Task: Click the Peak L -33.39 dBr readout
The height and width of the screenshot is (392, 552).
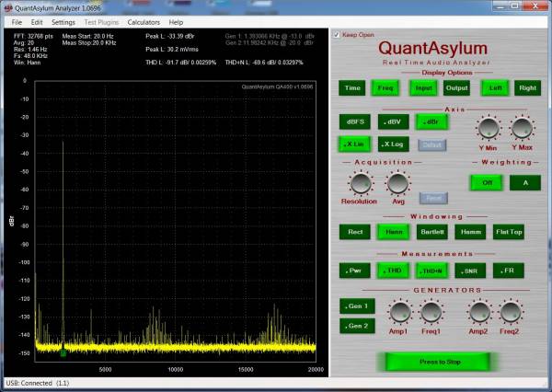Action: tap(169, 36)
